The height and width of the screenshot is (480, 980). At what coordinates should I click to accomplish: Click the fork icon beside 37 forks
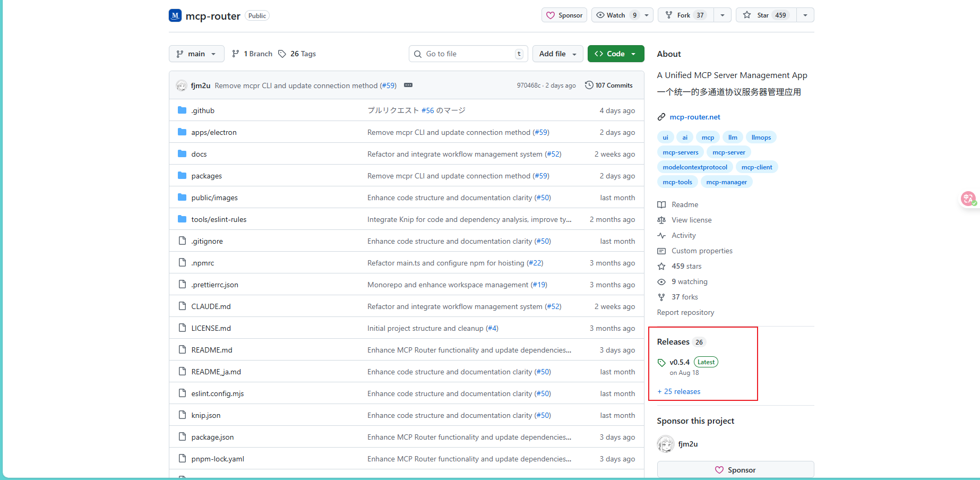(x=661, y=297)
